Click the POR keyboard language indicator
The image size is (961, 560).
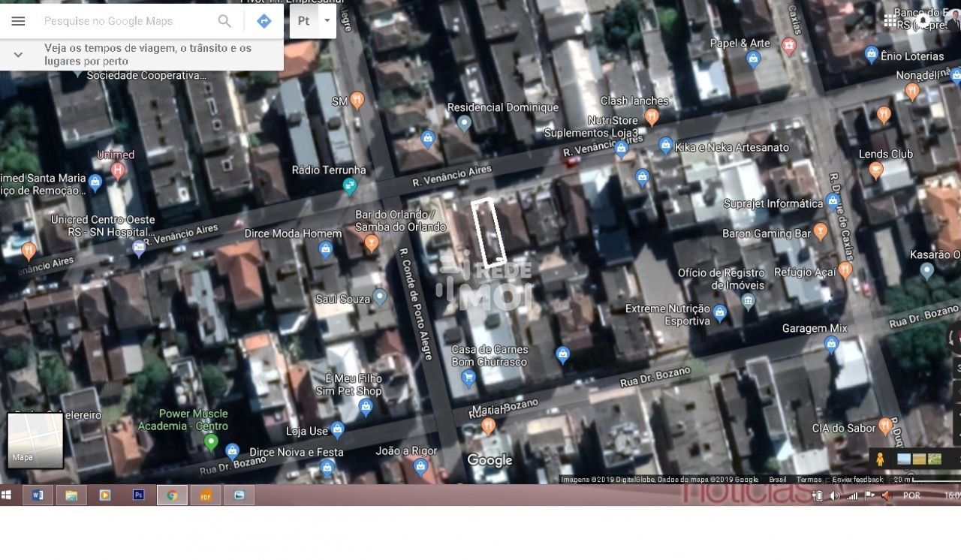tap(911, 495)
